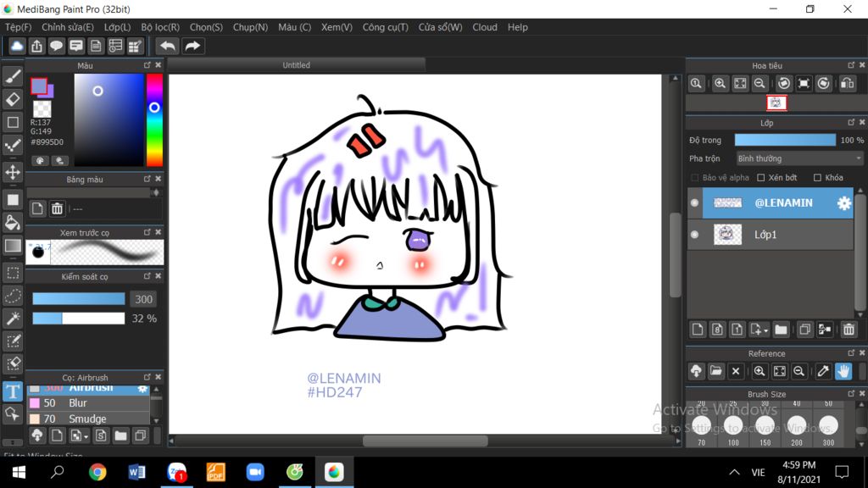The height and width of the screenshot is (488, 868).
Task: Select the Airbrush brush entry
Action: click(88, 388)
